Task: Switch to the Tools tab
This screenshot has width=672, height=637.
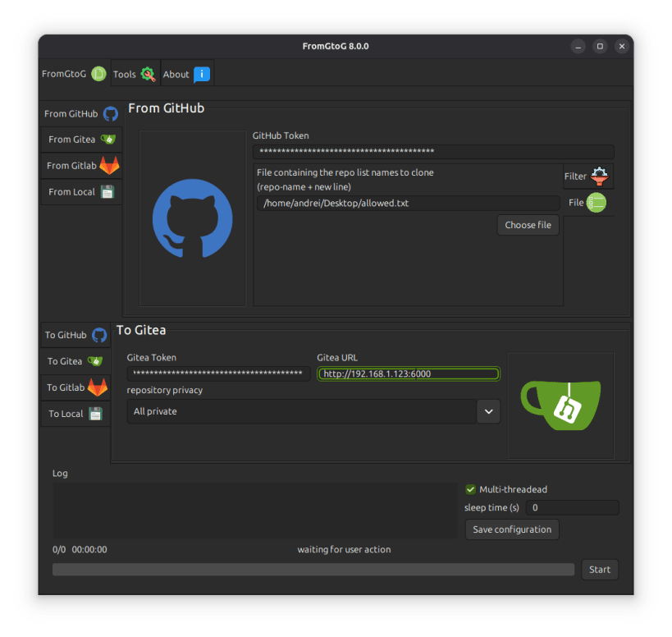Action: pos(135,74)
